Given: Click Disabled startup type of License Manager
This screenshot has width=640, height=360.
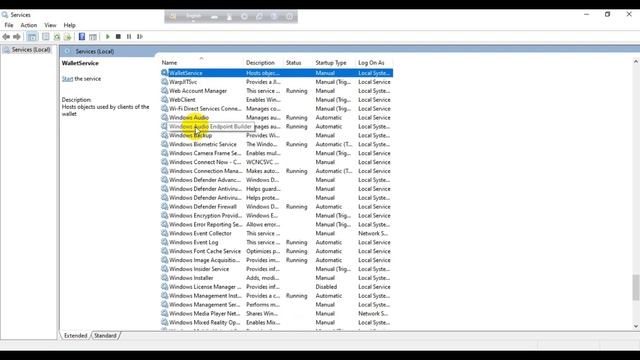Looking at the screenshot, I should pos(326,287).
